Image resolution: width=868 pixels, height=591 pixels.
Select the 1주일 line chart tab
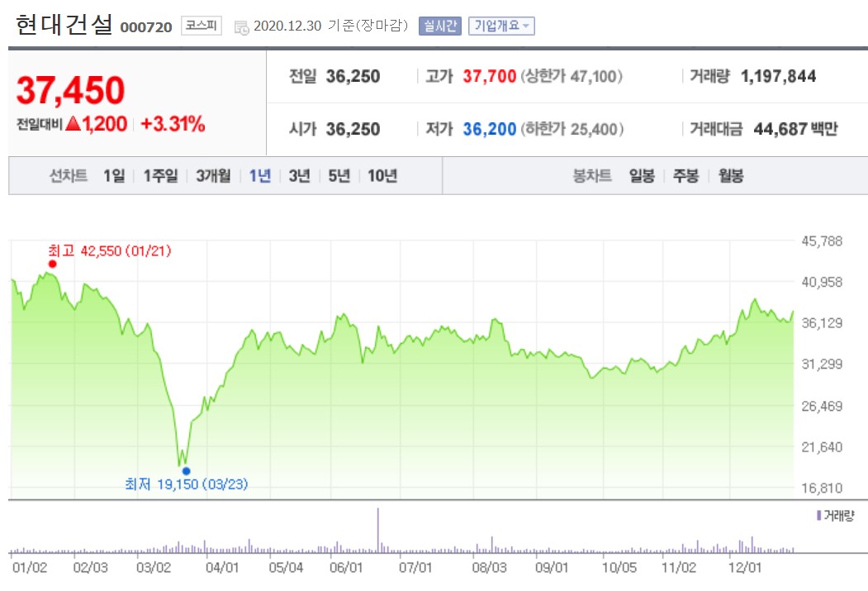click(160, 176)
